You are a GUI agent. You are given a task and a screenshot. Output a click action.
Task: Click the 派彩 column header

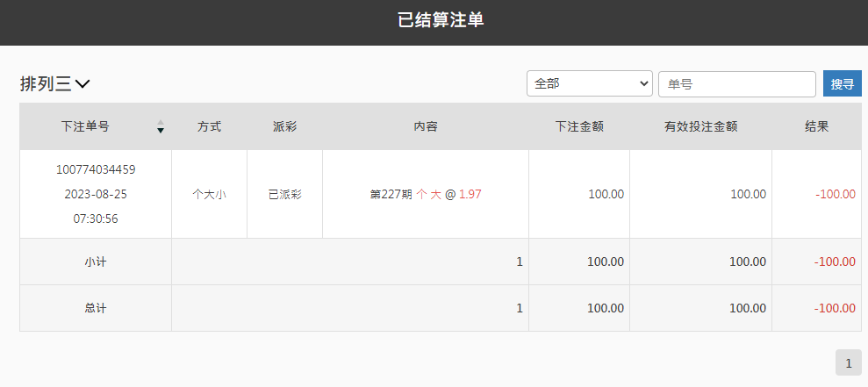coord(284,126)
